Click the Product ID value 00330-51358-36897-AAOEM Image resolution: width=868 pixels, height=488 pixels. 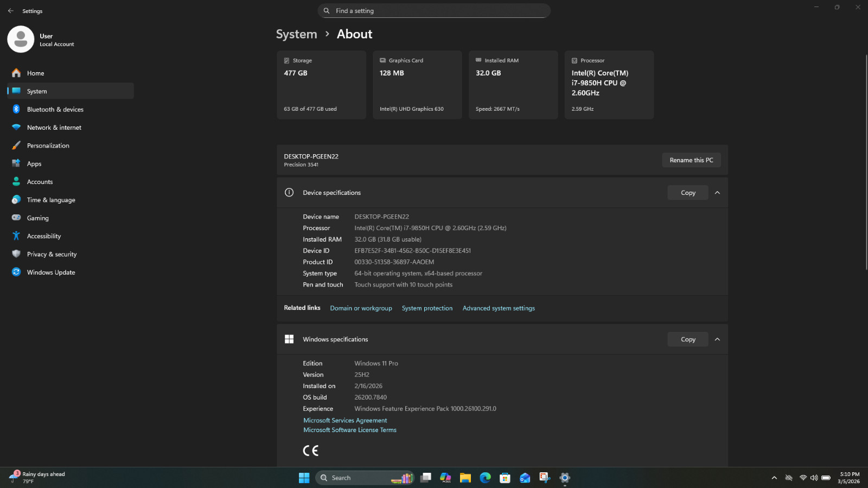pyautogui.click(x=394, y=262)
